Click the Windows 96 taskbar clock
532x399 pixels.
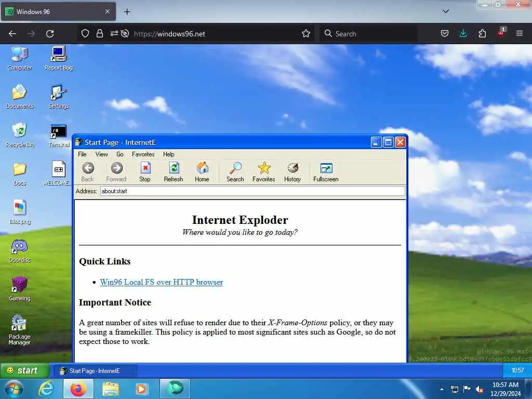517,370
